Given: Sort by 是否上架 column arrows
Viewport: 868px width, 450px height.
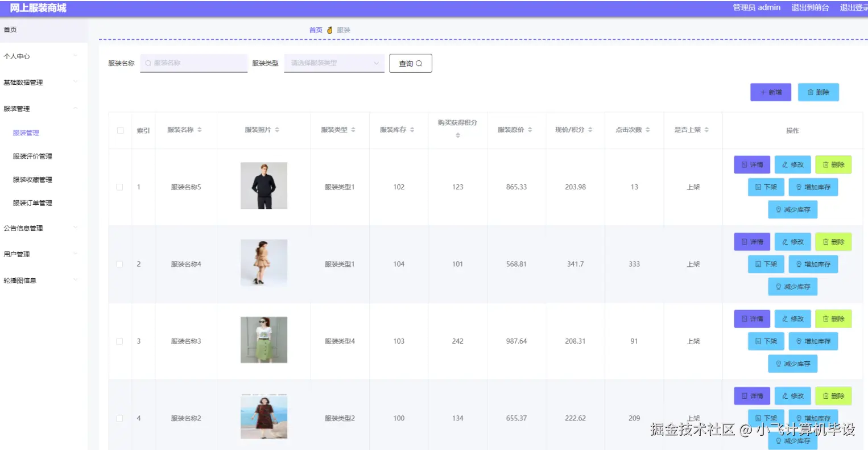Looking at the screenshot, I should coord(707,130).
